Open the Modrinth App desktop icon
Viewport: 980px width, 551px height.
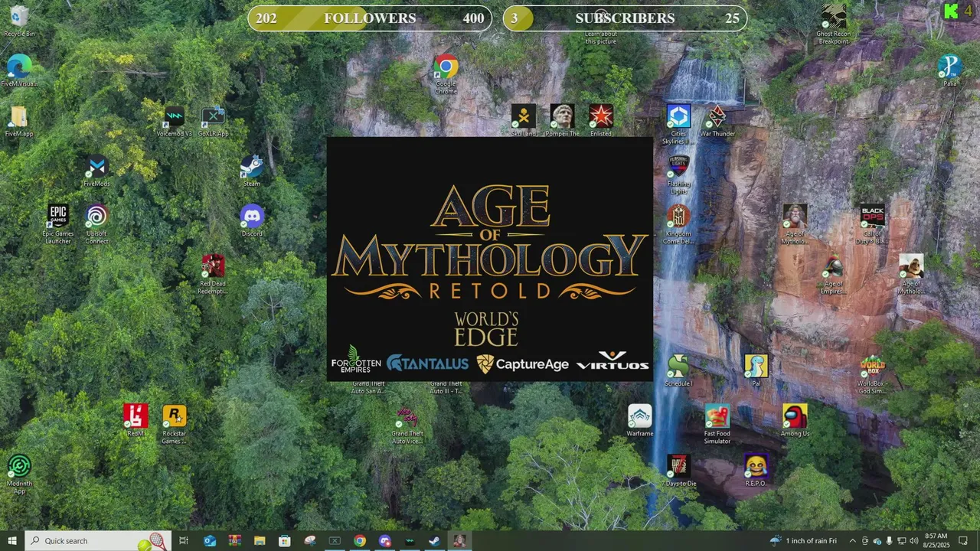click(19, 474)
